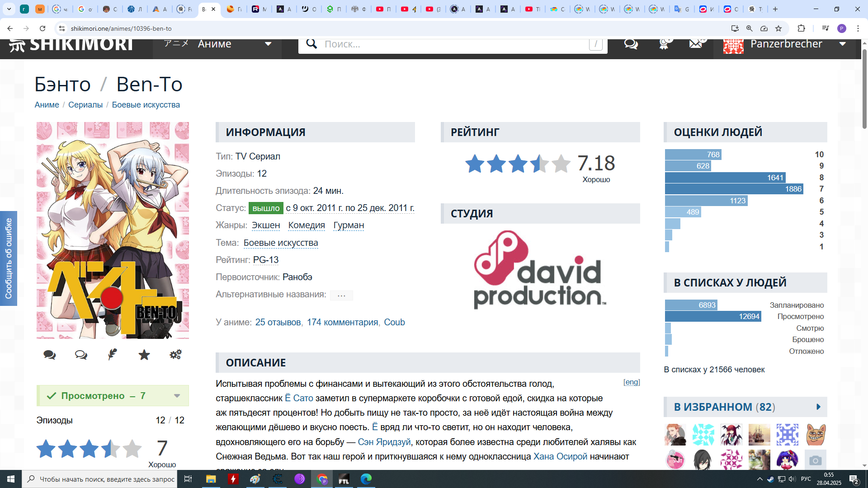
Task: Expand В избранном section arrow
Action: point(818,407)
